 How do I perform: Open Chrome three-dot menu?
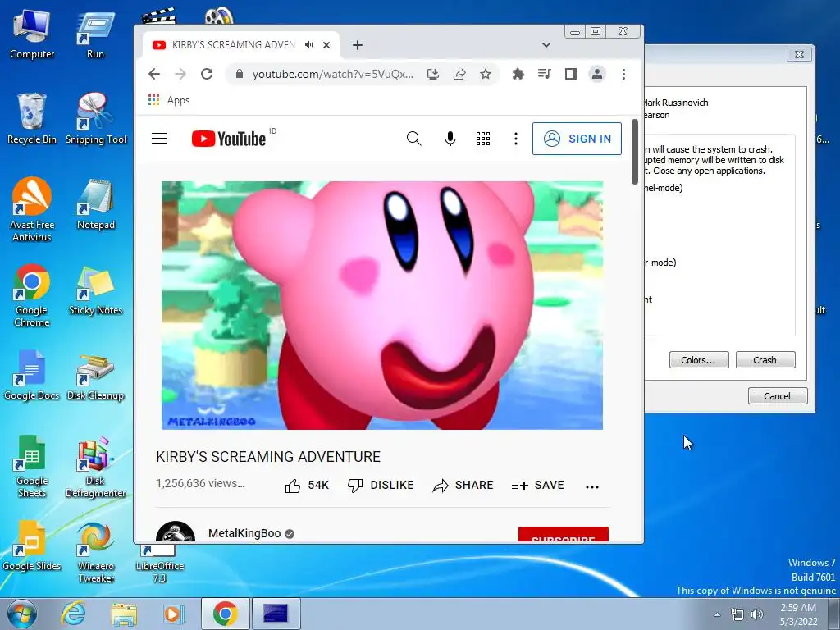tap(623, 74)
